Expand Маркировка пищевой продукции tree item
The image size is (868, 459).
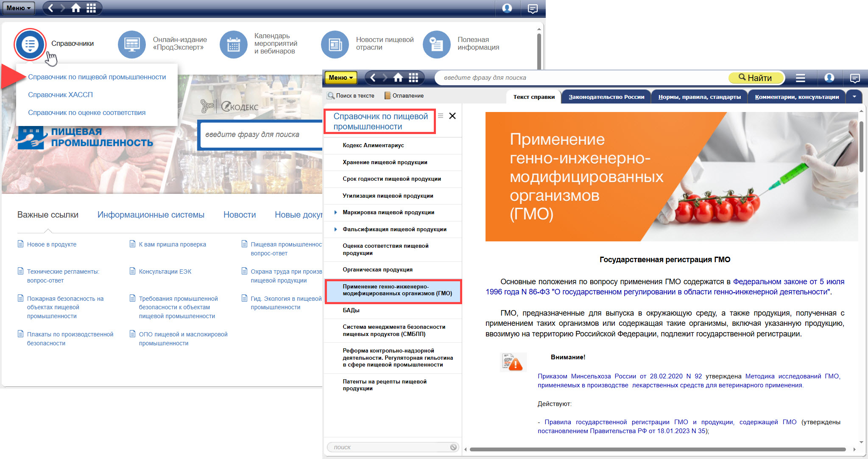[x=335, y=213]
